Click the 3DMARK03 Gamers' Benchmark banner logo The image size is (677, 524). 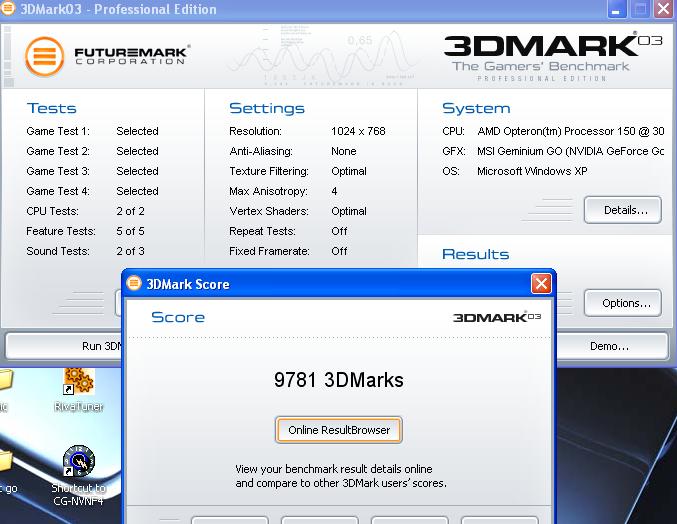553,56
